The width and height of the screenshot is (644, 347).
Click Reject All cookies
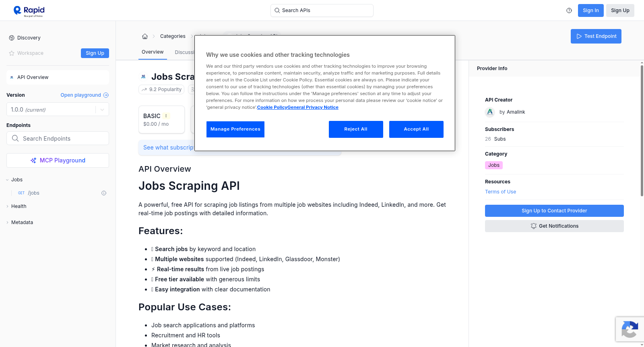(x=356, y=129)
